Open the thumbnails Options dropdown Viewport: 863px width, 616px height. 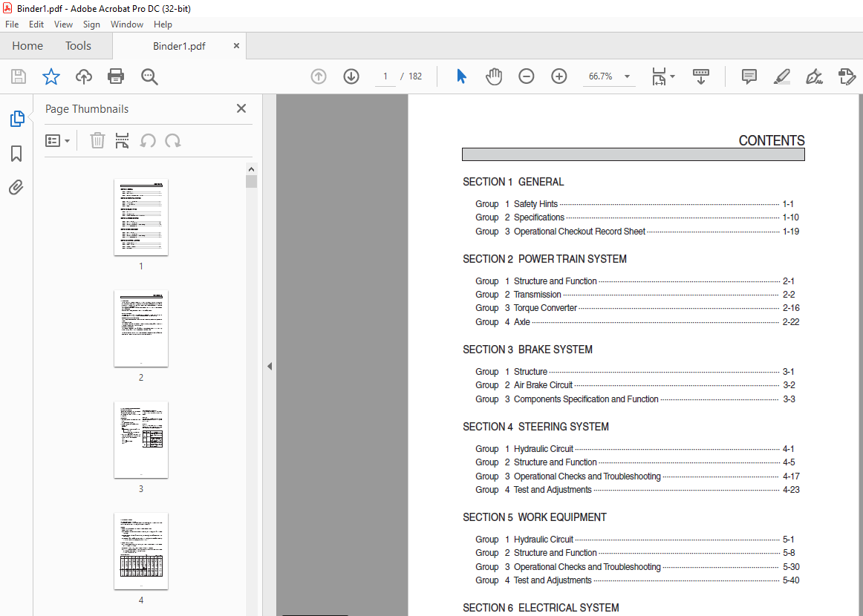[57, 141]
